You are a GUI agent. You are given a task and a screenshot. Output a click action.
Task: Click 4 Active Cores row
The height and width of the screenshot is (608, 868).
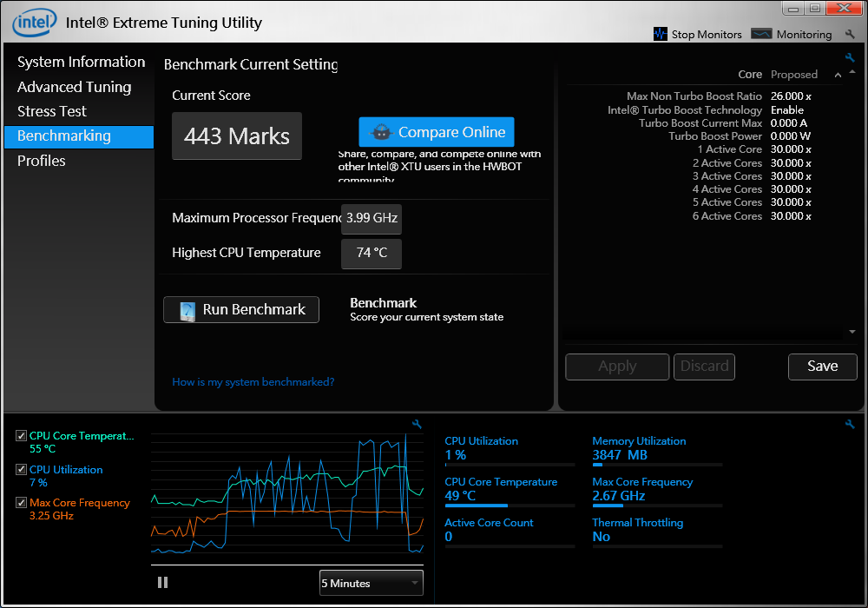[752, 189]
